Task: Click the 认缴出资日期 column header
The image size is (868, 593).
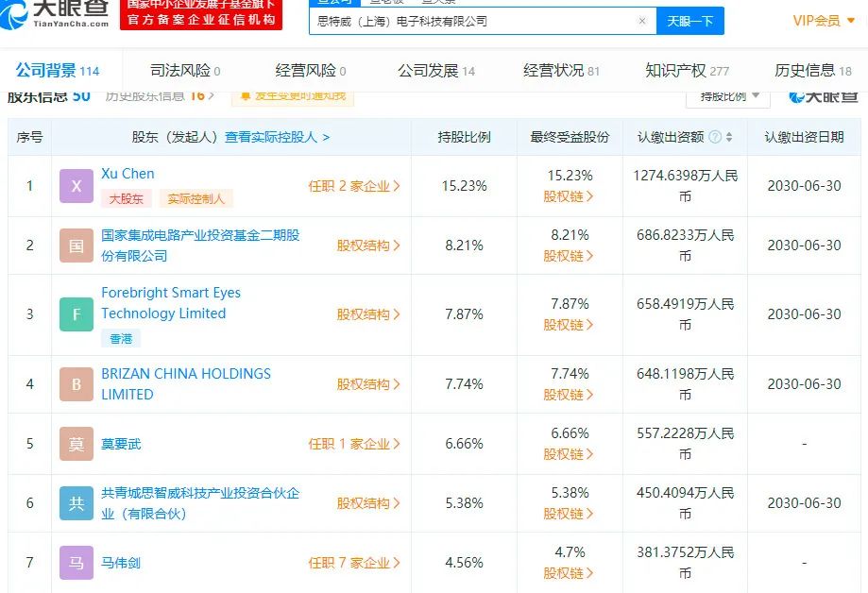Action: (x=805, y=137)
